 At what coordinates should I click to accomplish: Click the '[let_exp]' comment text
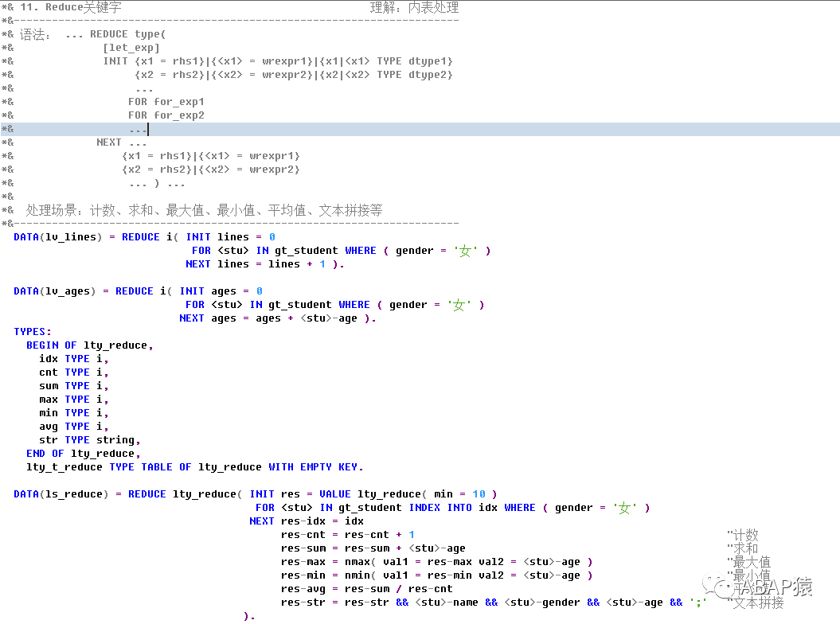[x=131, y=48]
